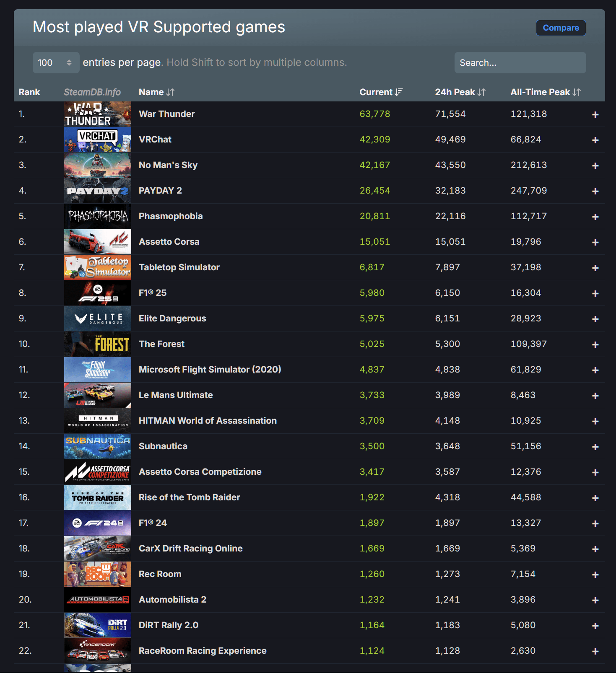Click The Forest thumbnail image
616x673 pixels.
[x=98, y=344]
